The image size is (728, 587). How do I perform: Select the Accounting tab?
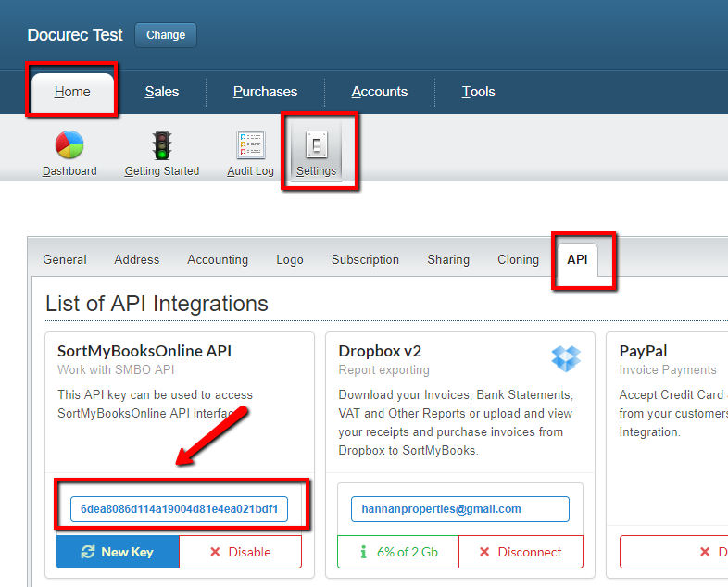[x=218, y=260]
